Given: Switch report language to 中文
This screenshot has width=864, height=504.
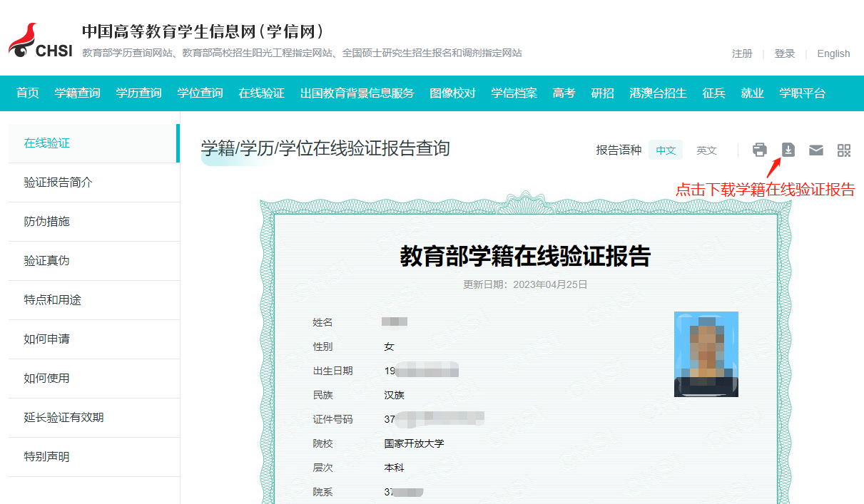Looking at the screenshot, I should (x=666, y=150).
